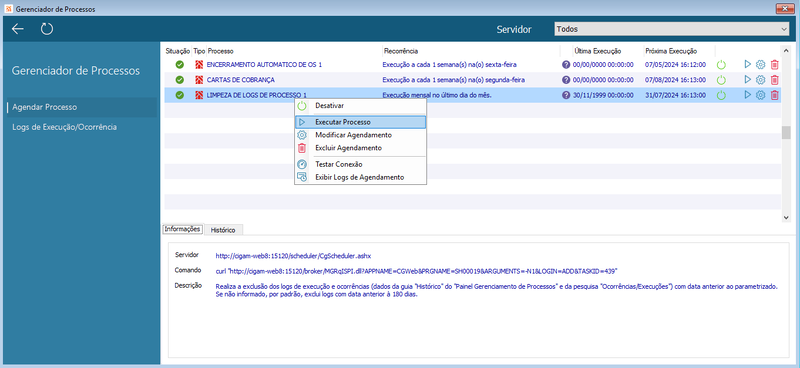Click the curl command text
The width and height of the screenshot is (800, 368).
(x=416, y=271)
